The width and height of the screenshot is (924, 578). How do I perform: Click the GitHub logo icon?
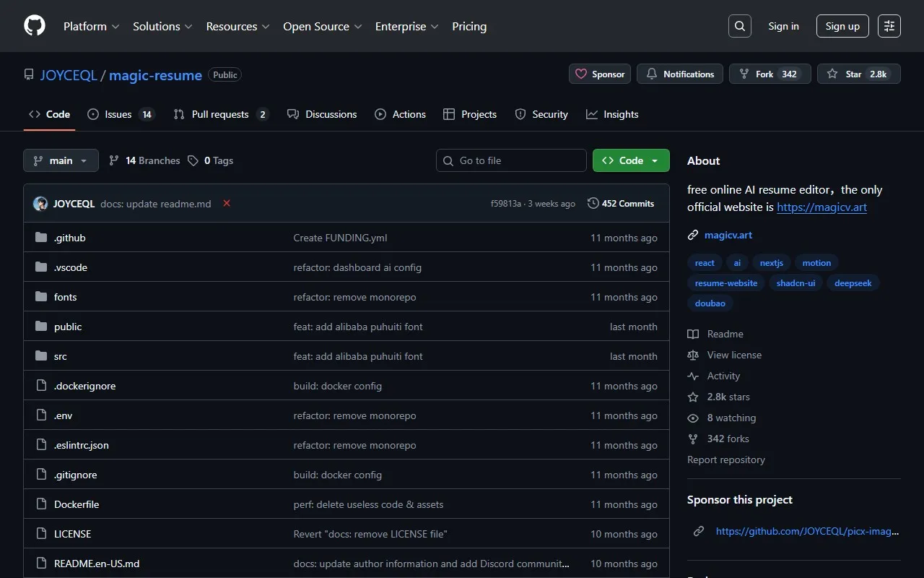tap(35, 26)
